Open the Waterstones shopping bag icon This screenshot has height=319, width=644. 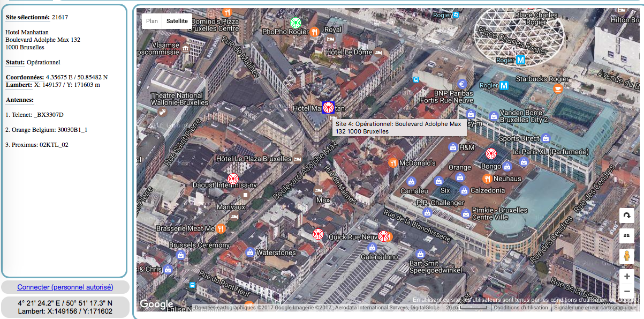(249, 252)
